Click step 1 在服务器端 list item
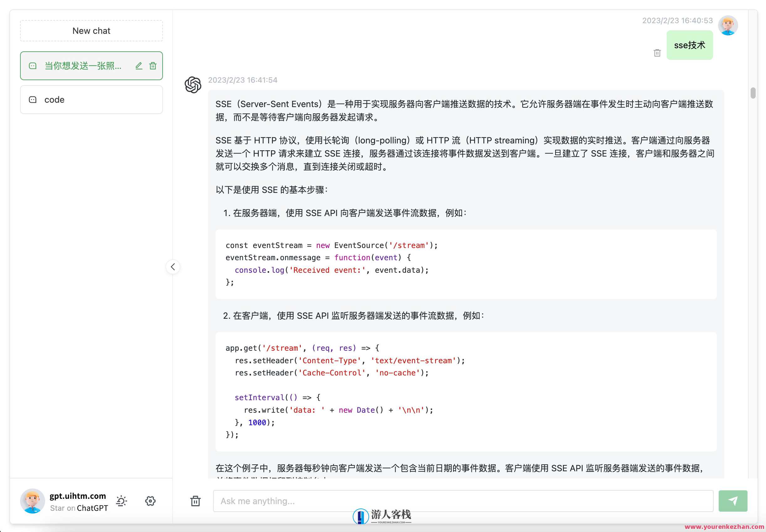Screen dimensions: 766x532 pos(345,213)
